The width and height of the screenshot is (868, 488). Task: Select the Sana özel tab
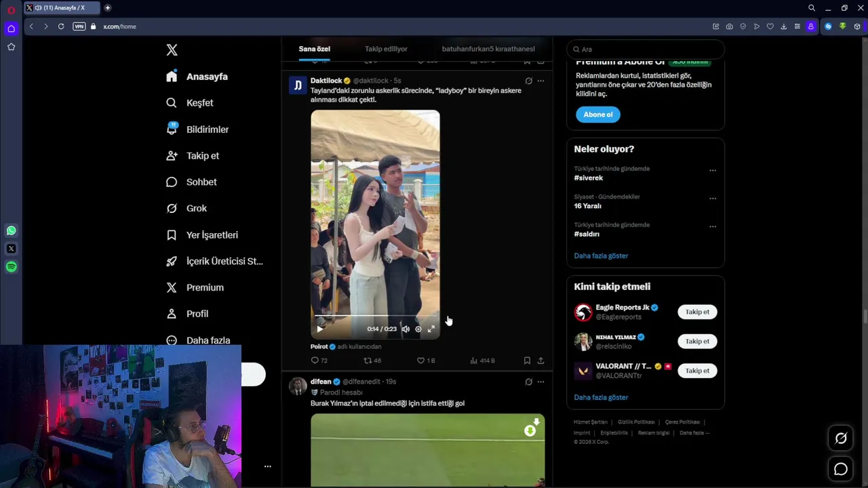click(314, 49)
